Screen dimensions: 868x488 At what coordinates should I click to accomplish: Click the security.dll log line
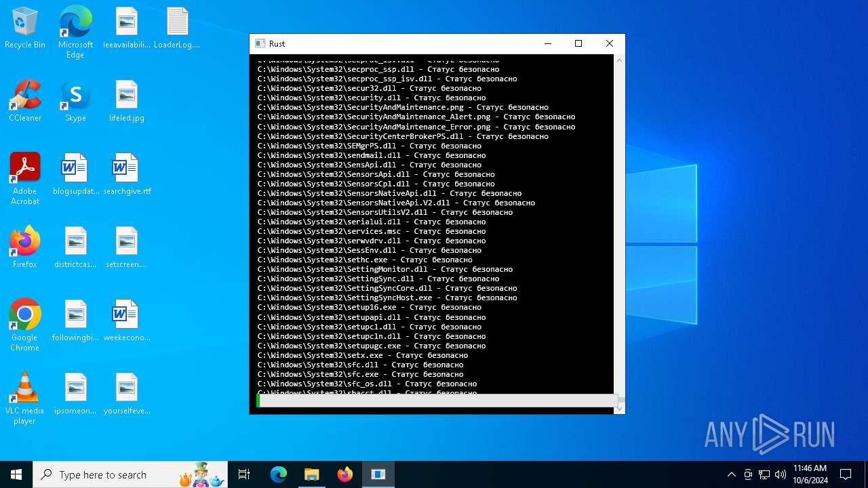pyautogui.click(x=372, y=98)
